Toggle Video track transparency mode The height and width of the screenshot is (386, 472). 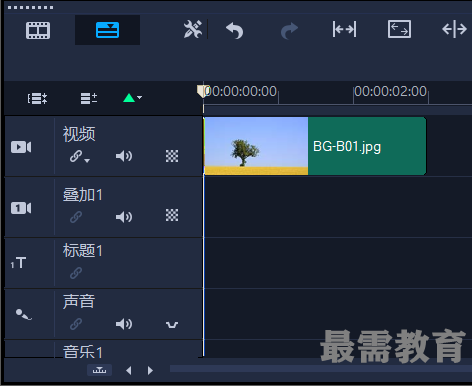[x=172, y=156]
